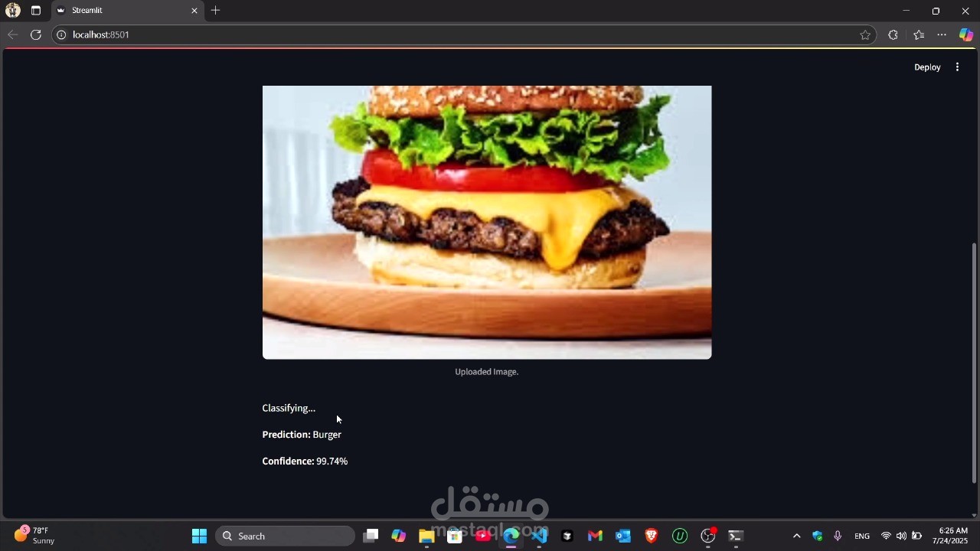The image size is (980, 551).
Task: Open Visual Studio Code from taskbar
Action: pos(539,536)
